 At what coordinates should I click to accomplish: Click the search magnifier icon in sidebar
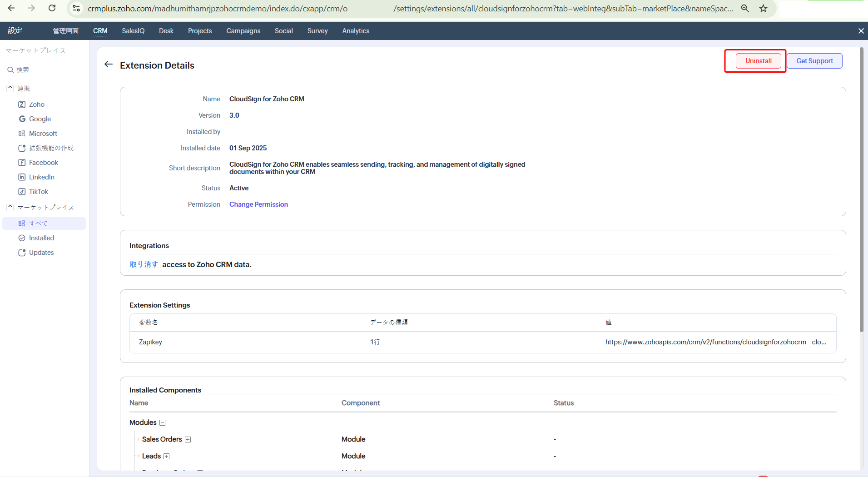(x=10, y=70)
